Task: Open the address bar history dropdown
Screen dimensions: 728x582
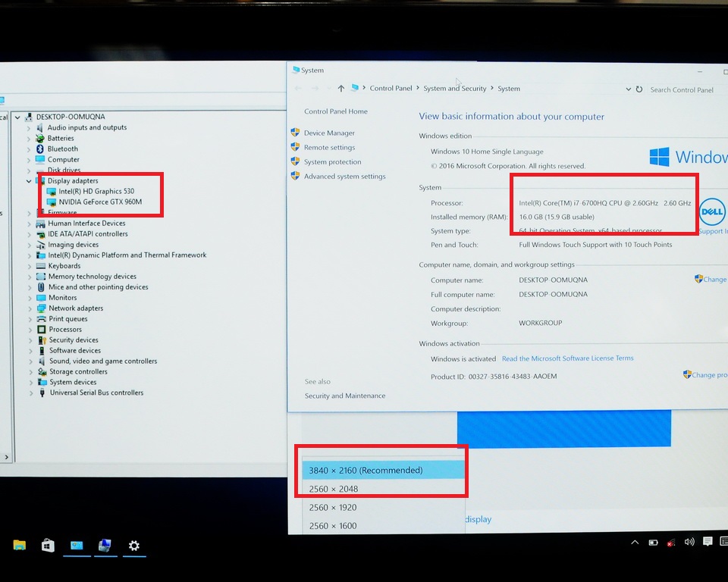Action: (628, 89)
